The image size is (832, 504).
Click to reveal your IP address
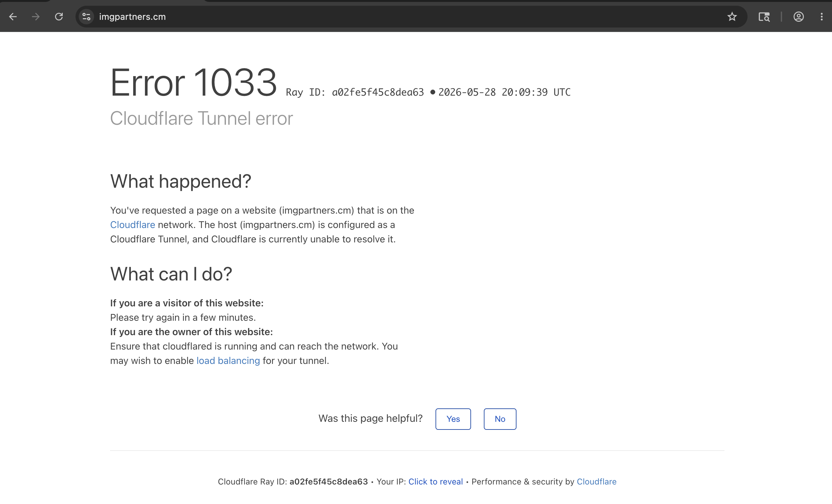click(436, 481)
